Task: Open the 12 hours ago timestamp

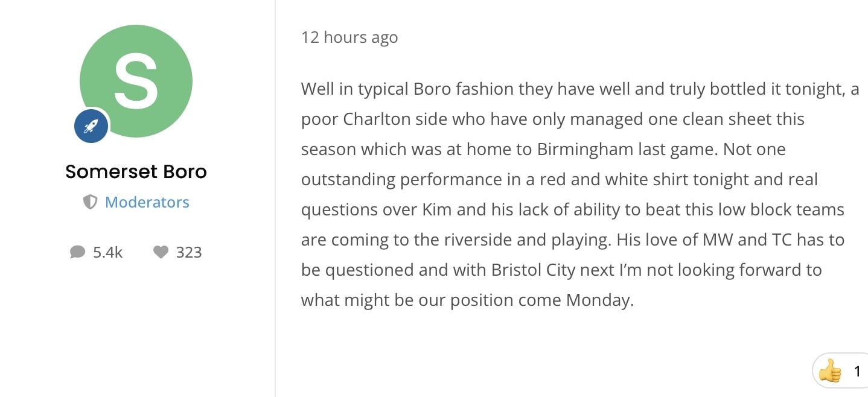Action: click(349, 37)
